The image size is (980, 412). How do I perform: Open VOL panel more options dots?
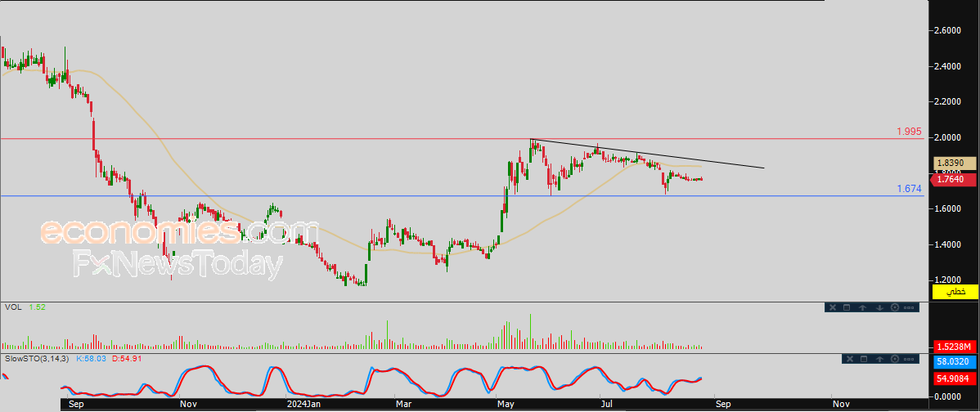(910, 307)
